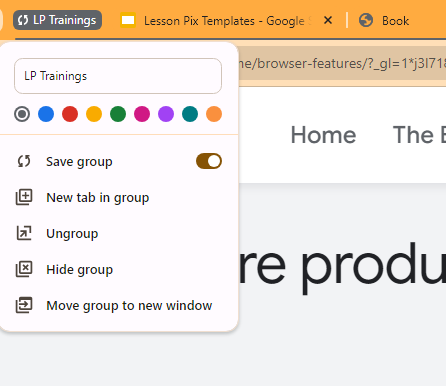Edit the LP Trainings group name field
The width and height of the screenshot is (446, 386).
118,76
